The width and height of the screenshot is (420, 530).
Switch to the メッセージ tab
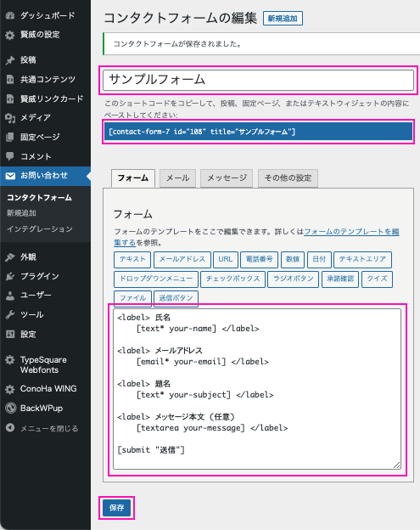(x=227, y=178)
